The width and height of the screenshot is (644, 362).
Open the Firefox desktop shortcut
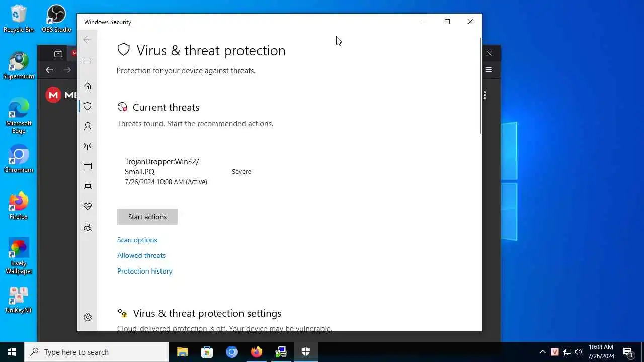[19, 206]
